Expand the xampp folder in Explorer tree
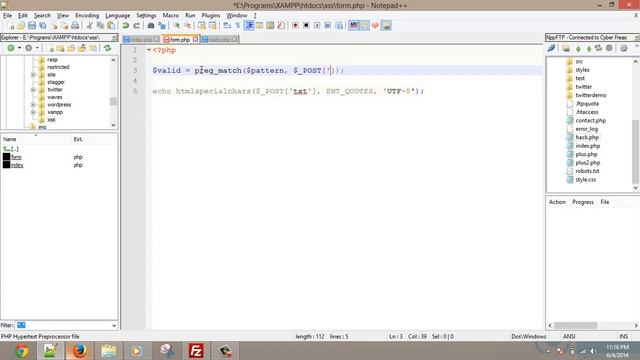Screen dimensions: 640x360 (x=33, y=112)
